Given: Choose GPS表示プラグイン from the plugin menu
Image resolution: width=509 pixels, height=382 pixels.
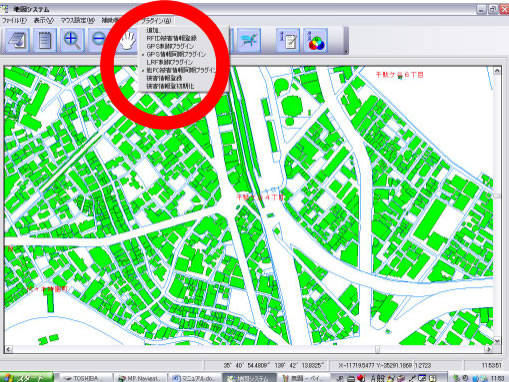Looking at the screenshot, I should click(x=170, y=46).
